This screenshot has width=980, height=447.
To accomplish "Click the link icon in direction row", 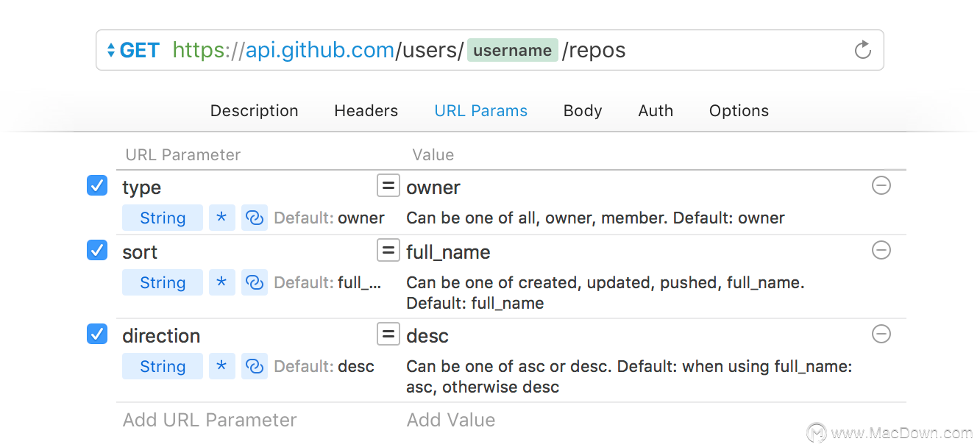I will point(255,367).
